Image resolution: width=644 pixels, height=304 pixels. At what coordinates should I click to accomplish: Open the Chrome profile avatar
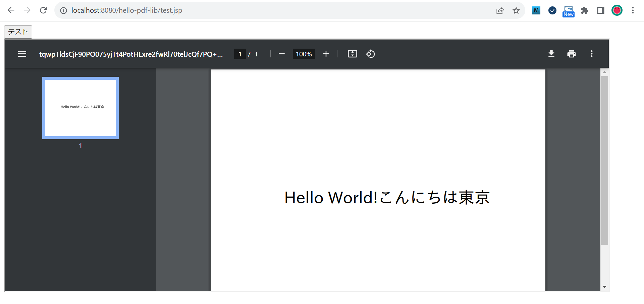(617, 10)
